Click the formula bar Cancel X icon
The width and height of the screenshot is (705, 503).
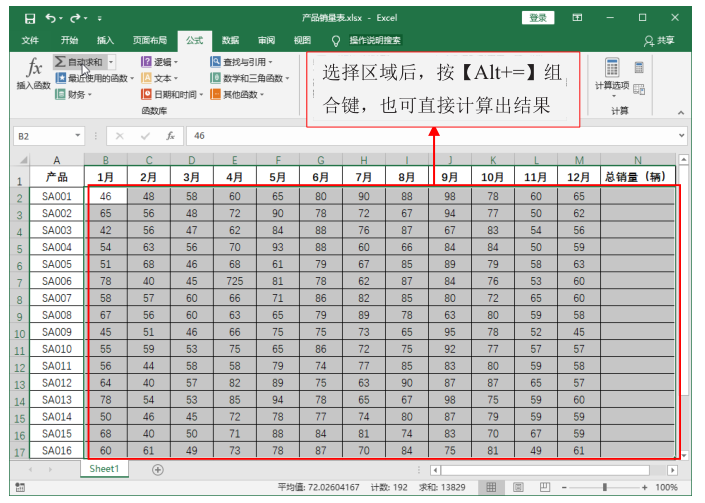[120, 136]
